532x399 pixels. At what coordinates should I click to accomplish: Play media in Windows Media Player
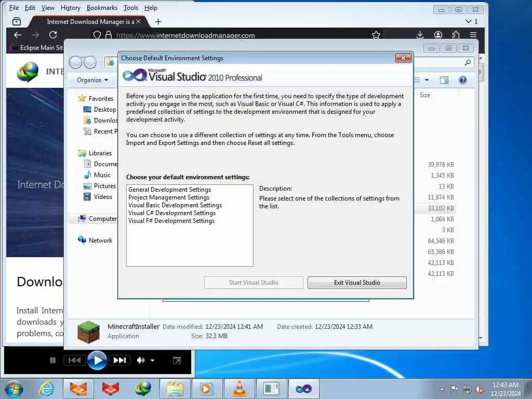click(x=97, y=360)
